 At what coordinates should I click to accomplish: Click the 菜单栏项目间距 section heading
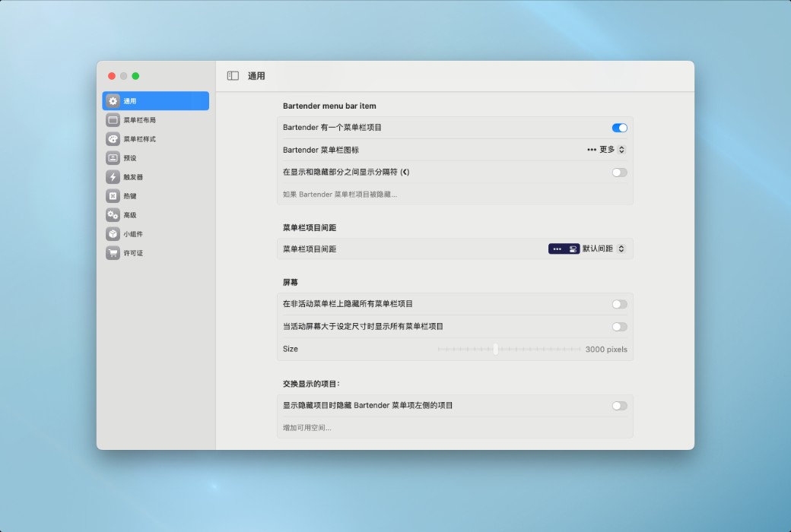310,227
